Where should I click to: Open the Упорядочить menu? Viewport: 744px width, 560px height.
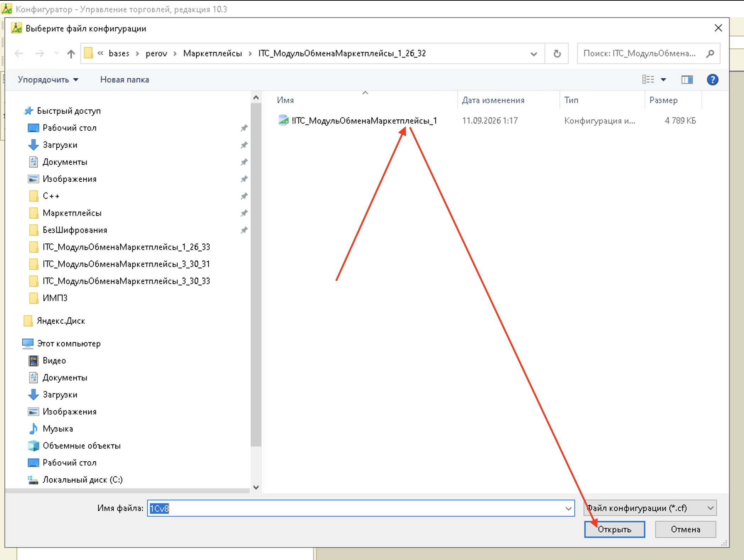coord(48,79)
